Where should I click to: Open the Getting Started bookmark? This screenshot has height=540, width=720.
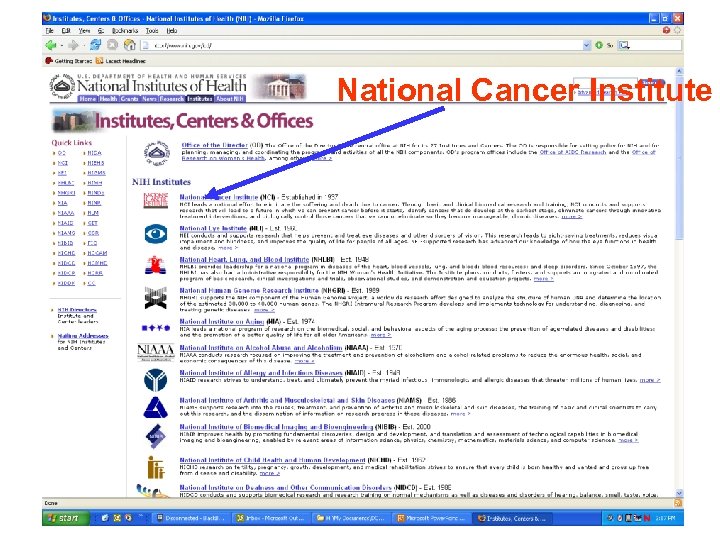click(69, 61)
